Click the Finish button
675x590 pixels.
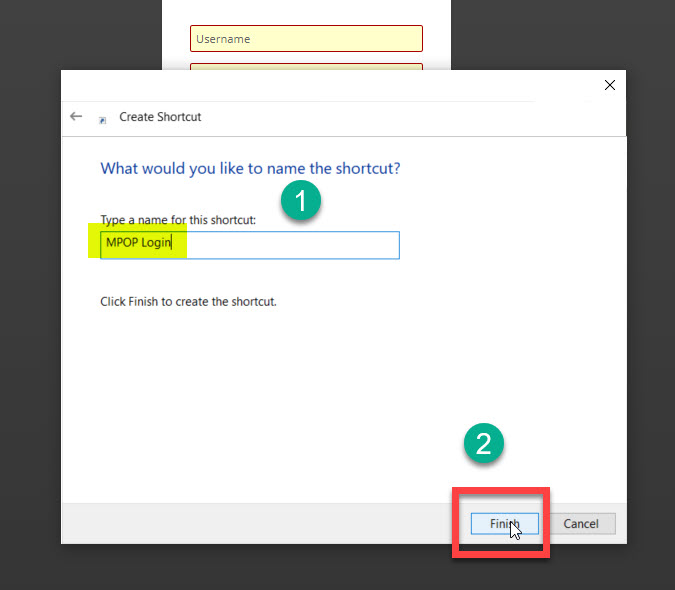[505, 524]
